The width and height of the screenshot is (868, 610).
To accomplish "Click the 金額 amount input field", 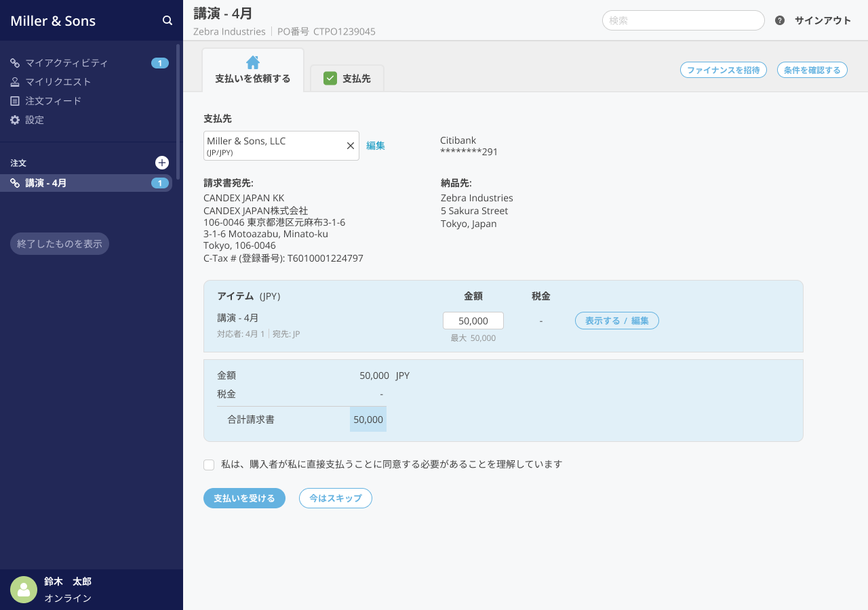I will click(x=473, y=321).
